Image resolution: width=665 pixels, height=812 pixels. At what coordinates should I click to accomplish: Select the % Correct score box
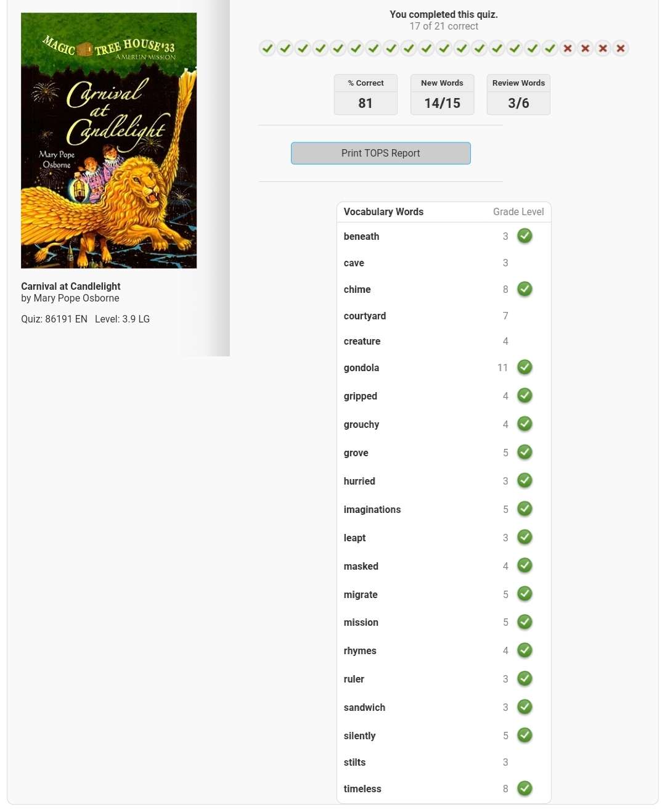pos(365,94)
